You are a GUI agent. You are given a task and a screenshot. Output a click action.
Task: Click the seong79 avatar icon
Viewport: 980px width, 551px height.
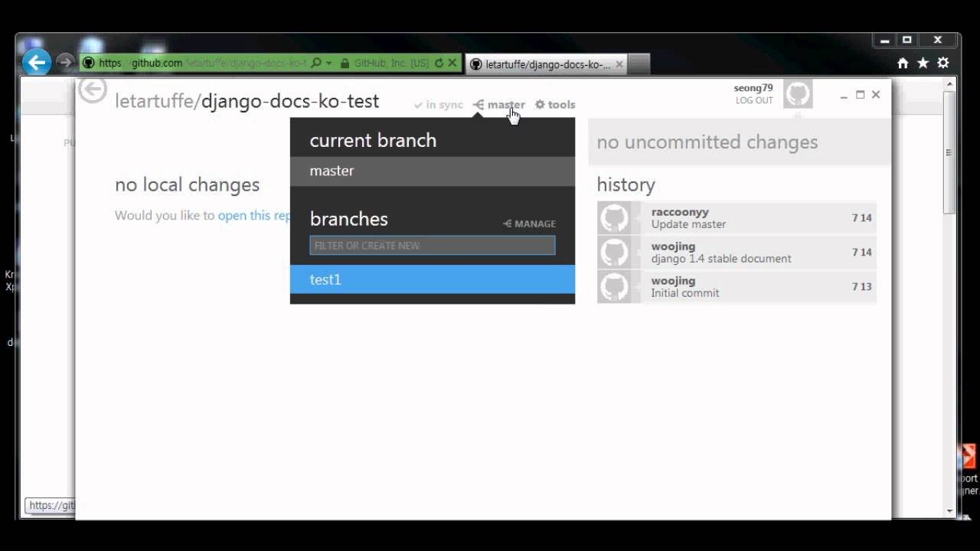click(798, 94)
